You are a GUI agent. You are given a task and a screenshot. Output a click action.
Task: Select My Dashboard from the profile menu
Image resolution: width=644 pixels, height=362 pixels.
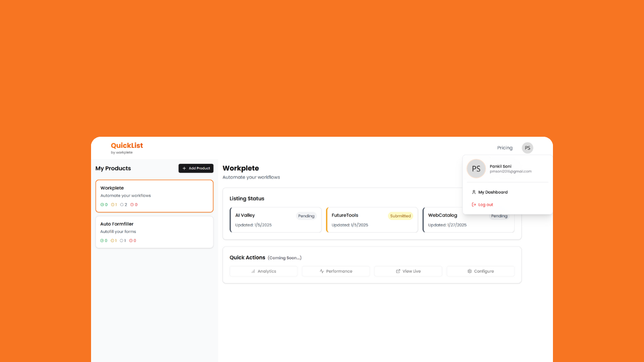click(493, 192)
